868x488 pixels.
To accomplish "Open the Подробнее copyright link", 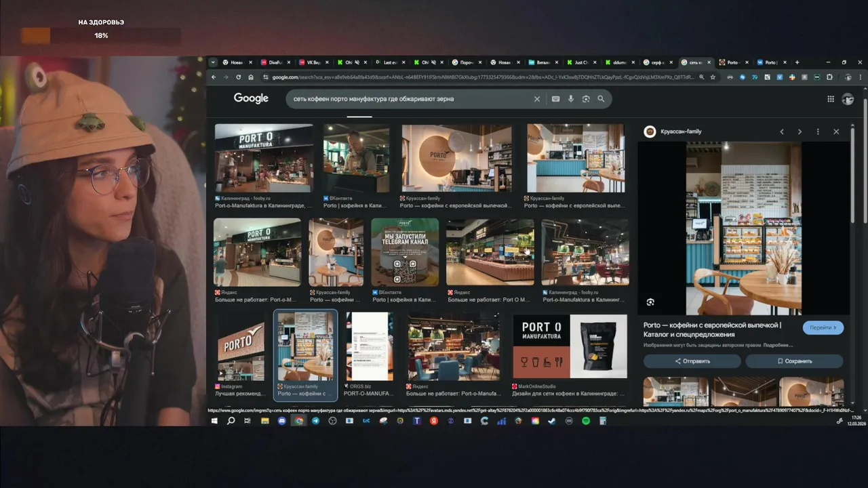I will [778, 345].
